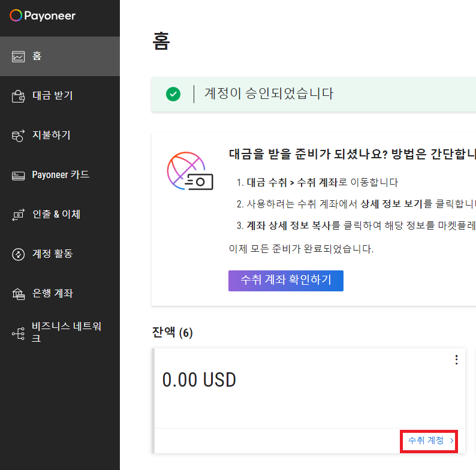The width and height of the screenshot is (476, 470).
Task: Click step 1 text 대금 수취 > 수취 계좌
Action: tap(292, 182)
